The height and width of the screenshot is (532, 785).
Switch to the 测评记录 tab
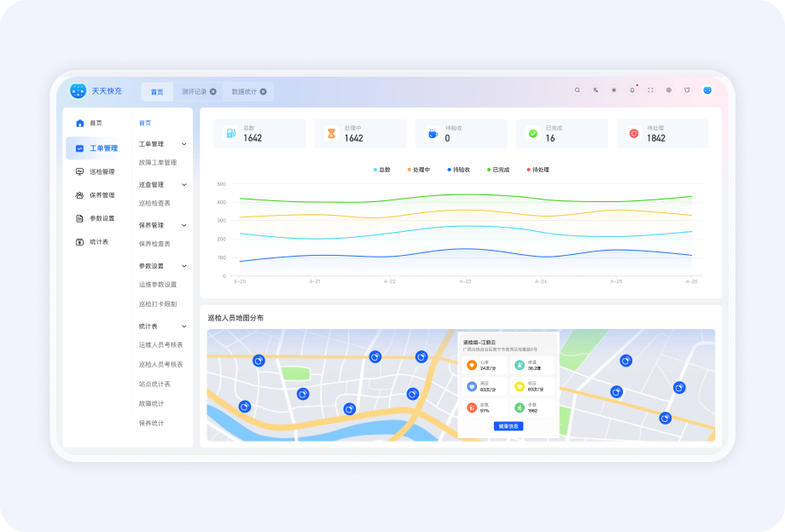pyautogui.click(x=194, y=91)
